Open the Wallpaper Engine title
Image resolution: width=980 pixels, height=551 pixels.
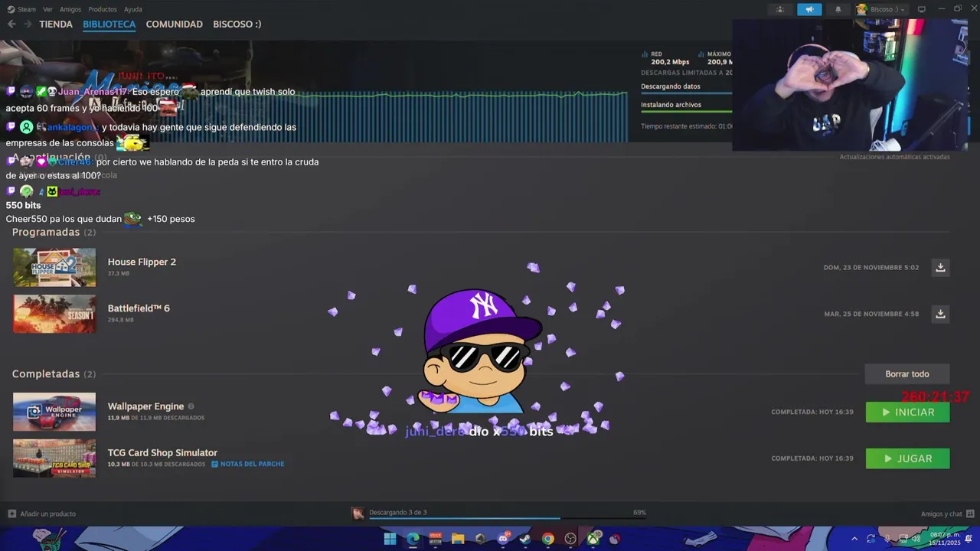pos(145,406)
